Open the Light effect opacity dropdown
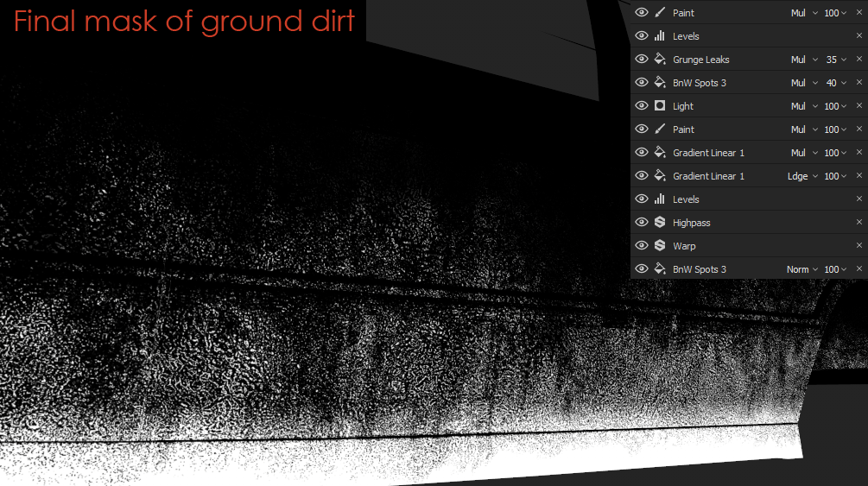 (x=835, y=105)
